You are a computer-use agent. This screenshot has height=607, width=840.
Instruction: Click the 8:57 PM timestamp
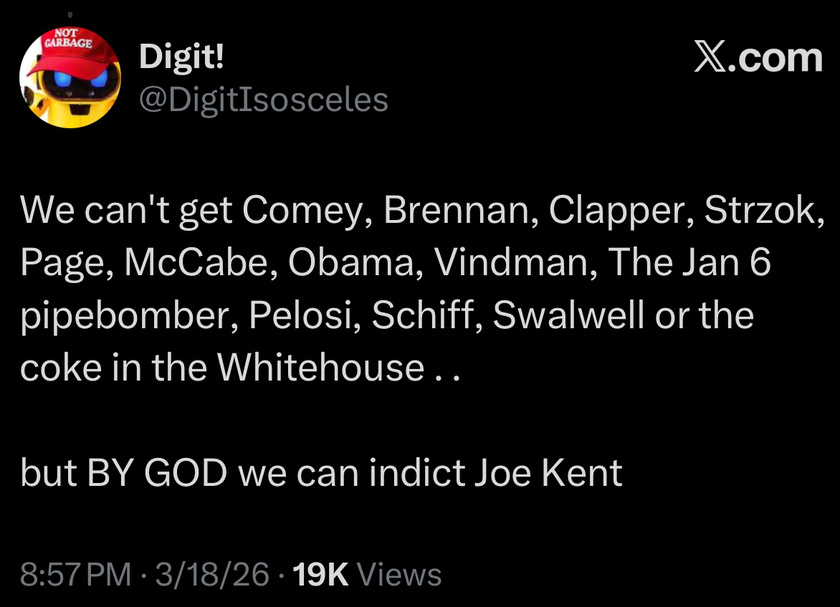(x=76, y=574)
